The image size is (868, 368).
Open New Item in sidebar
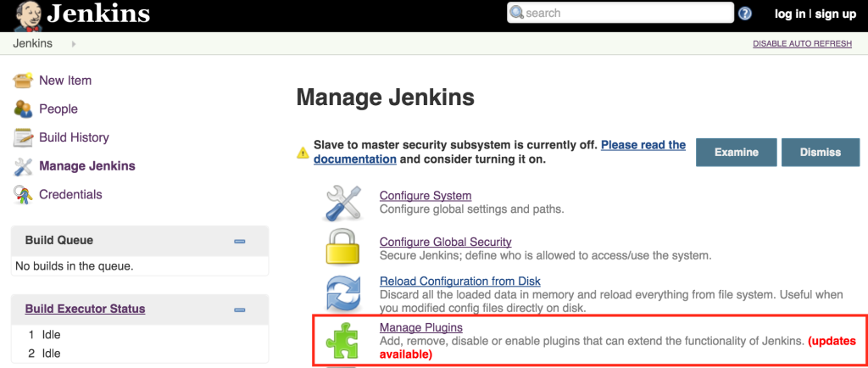[x=65, y=81]
